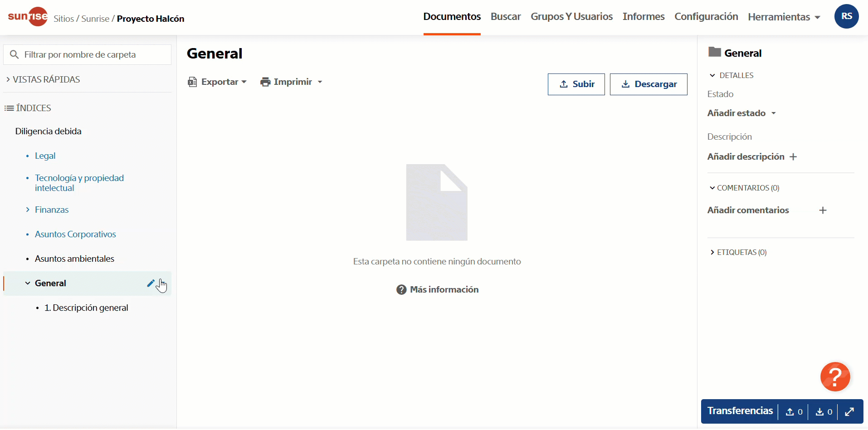This screenshot has width=868, height=430.
Task: Select the Asuntos ambientales folder
Action: tap(74, 259)
